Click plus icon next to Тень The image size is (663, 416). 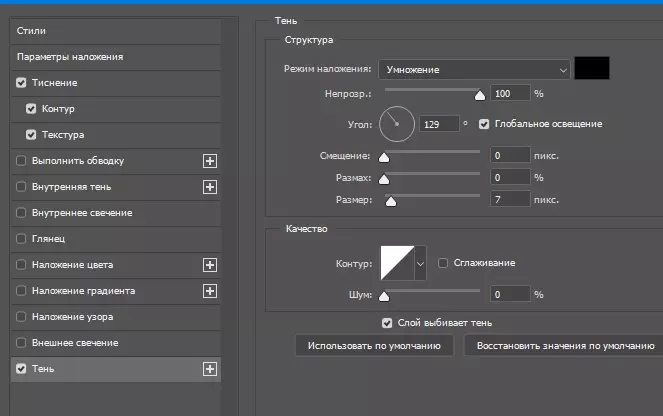click(x=210, y=369)
